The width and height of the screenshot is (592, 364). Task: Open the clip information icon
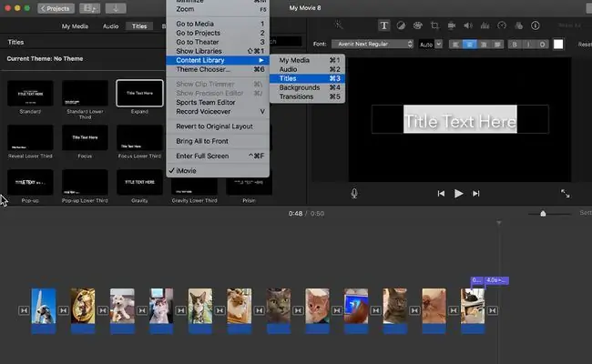coord(536,25)
